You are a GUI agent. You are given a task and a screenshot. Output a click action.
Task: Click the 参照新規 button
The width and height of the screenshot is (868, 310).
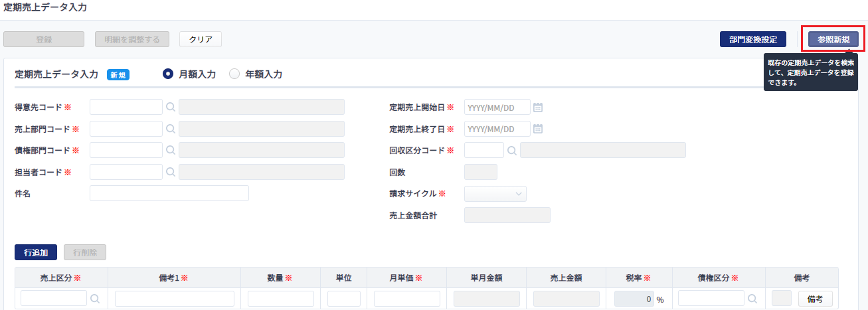(833, 39)
